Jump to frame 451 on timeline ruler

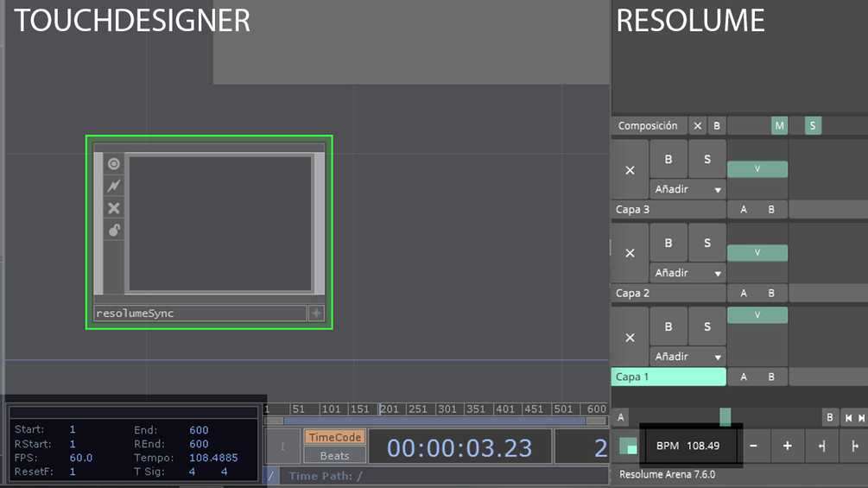point(534,409)
